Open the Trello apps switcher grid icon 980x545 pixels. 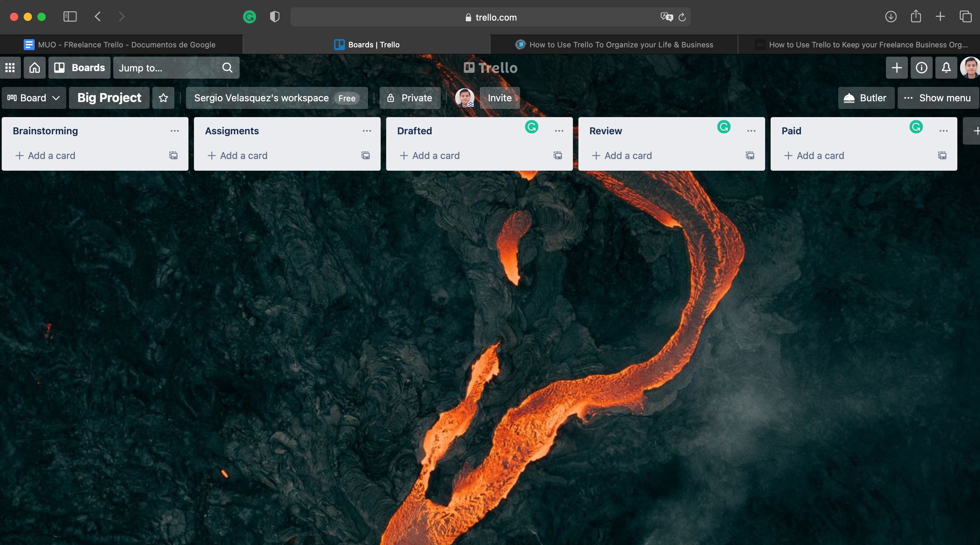[10, 68]
